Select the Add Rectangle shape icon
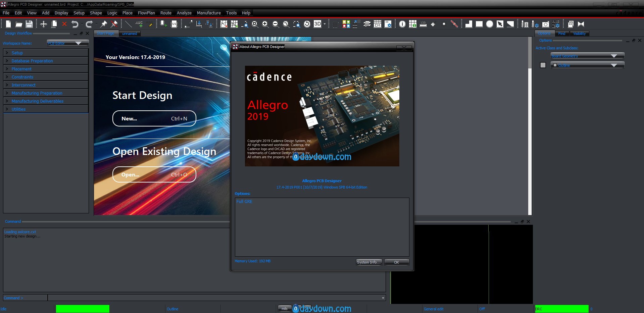The image size is (644, 313). tap(479, 24)
